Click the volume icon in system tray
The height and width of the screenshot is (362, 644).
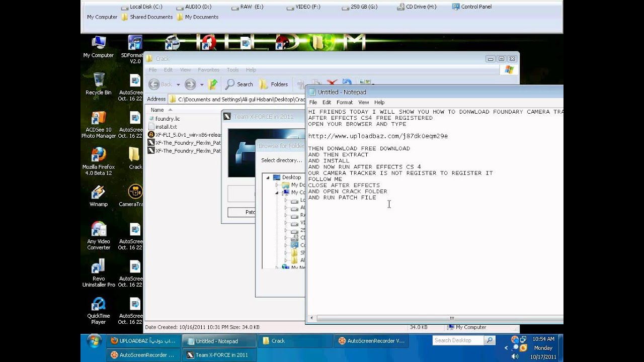tap(514, 356)
